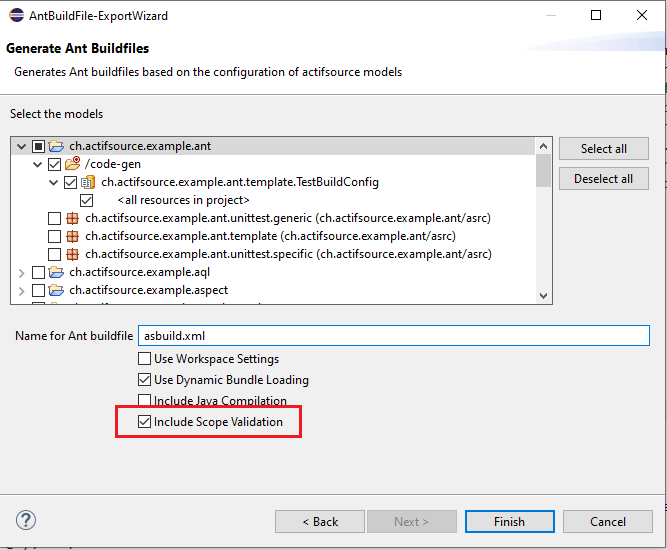Collapse the /code-gen folder node
Screen dimensions: 667x550
pyautogui.click(x=38, y=164)
